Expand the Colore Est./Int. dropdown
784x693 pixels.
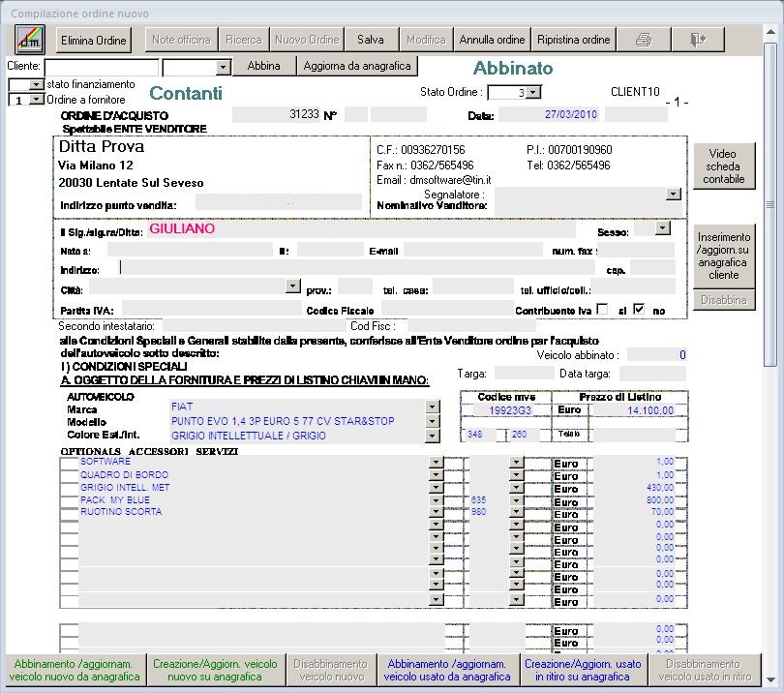tap(433, 436)
